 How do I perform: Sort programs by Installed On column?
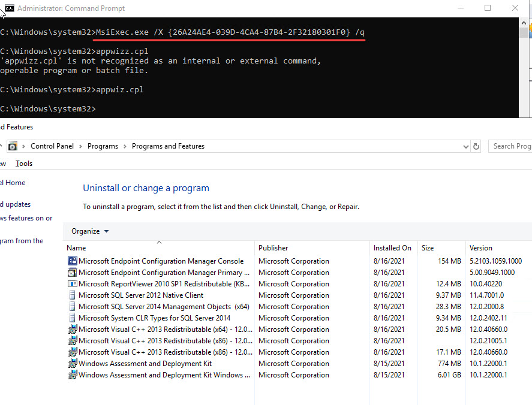point(392,248)
